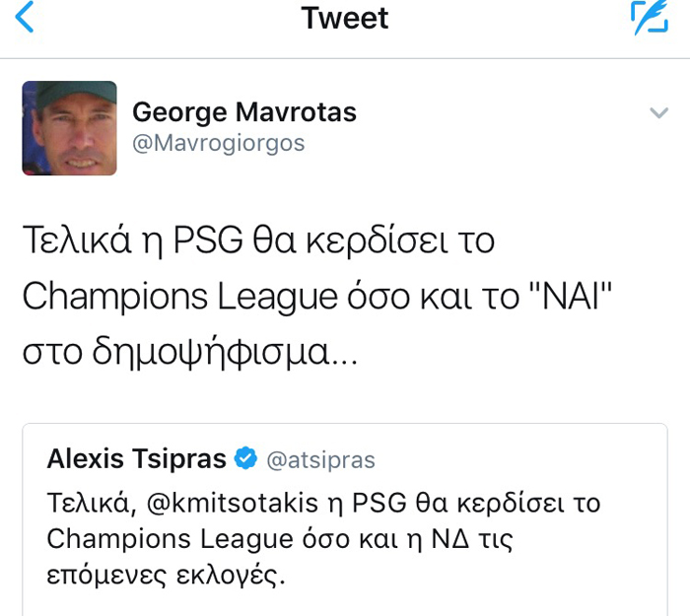Click the @Mavrogiorgos handle

(219, 143)
